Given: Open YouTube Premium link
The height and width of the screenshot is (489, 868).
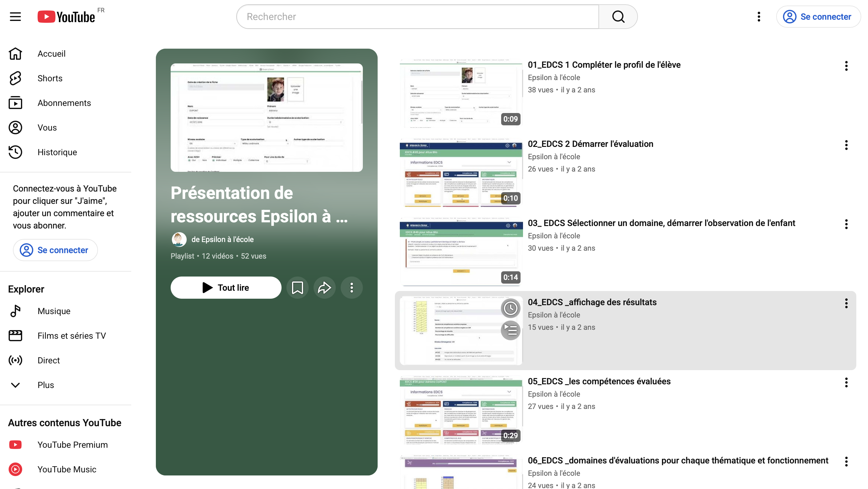Looking at the screenshot, I should [66, 445].
